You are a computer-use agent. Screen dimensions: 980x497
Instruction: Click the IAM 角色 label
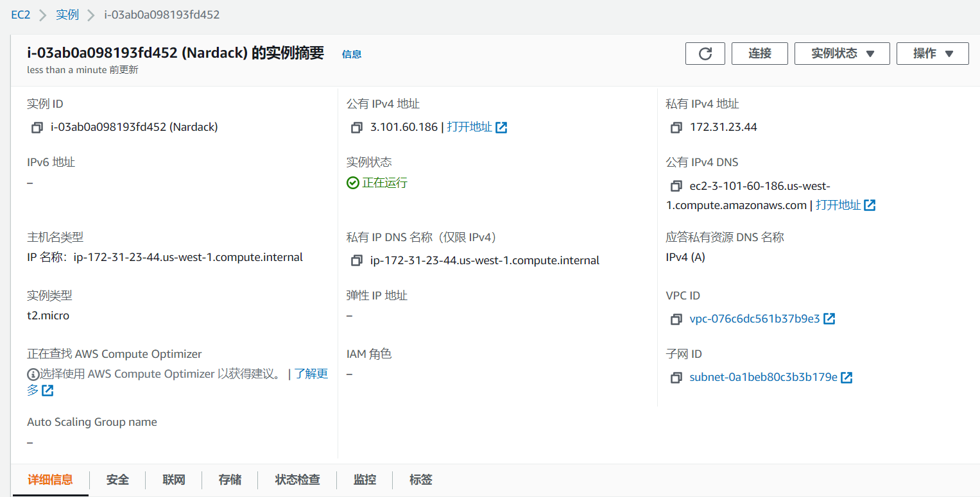click(368, 354)
